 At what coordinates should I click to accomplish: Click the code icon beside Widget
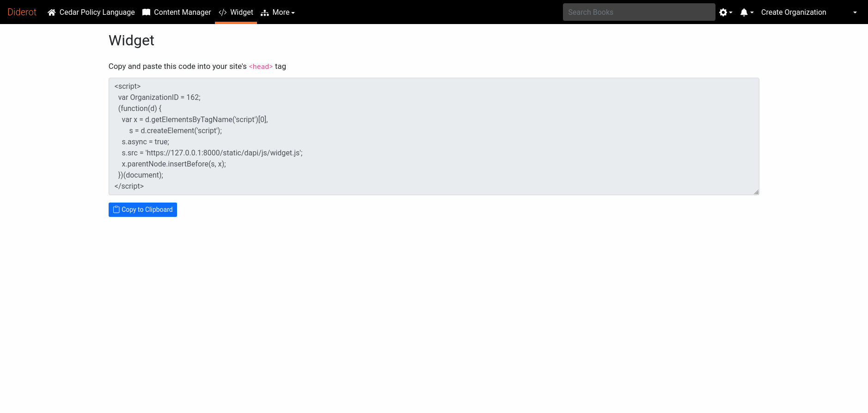(x=223, y=12)
